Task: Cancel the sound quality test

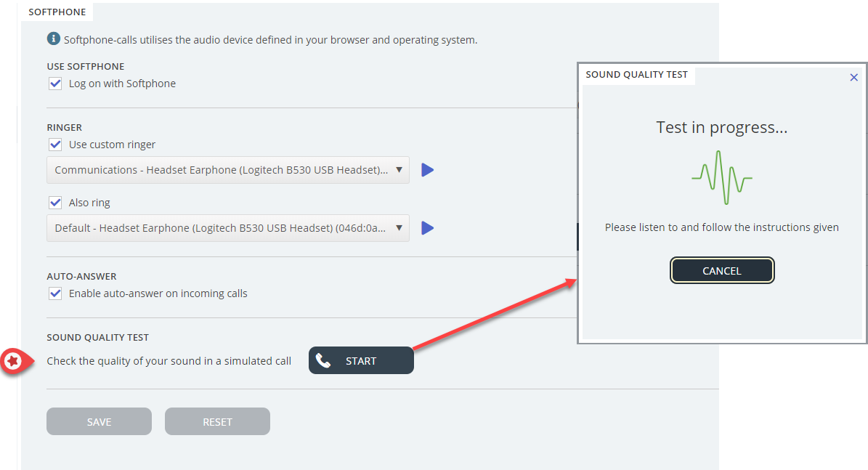Action: 722,271
